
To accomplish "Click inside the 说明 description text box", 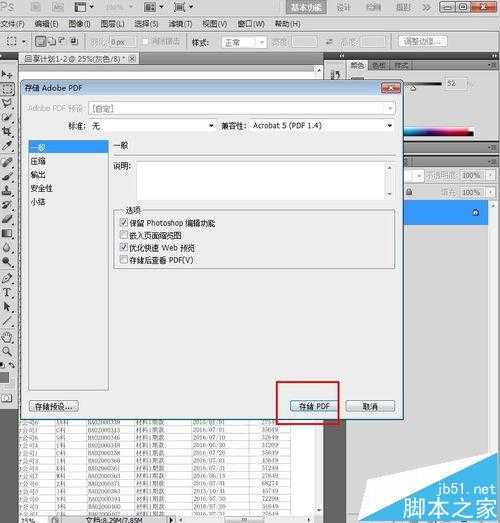I will tap(262, 180).
